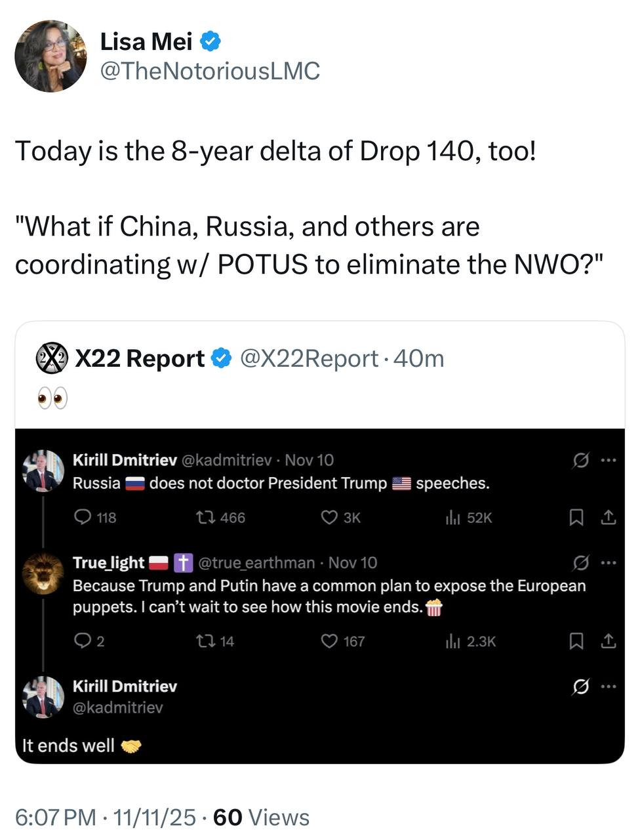Open more options on Kirill Dmitriev's first post
The image size is (640, 840).
tap(609, 461)
